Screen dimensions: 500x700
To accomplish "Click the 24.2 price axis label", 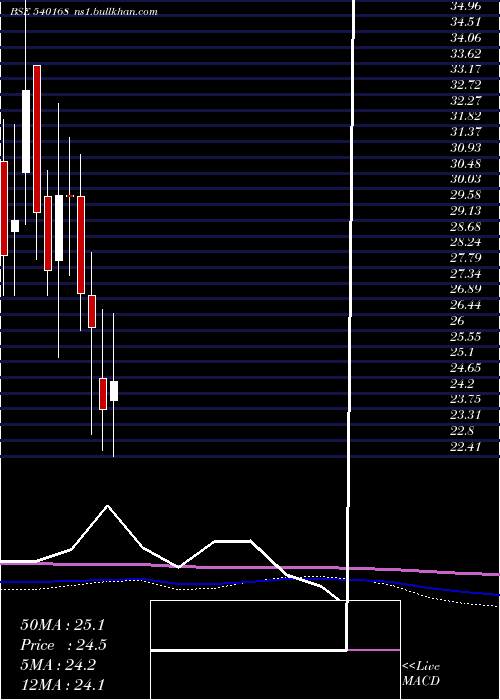I will click(x=462, y=383).
